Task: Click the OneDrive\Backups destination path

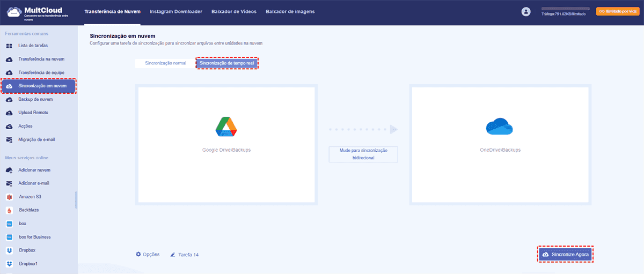Action: tap(500, 150)
